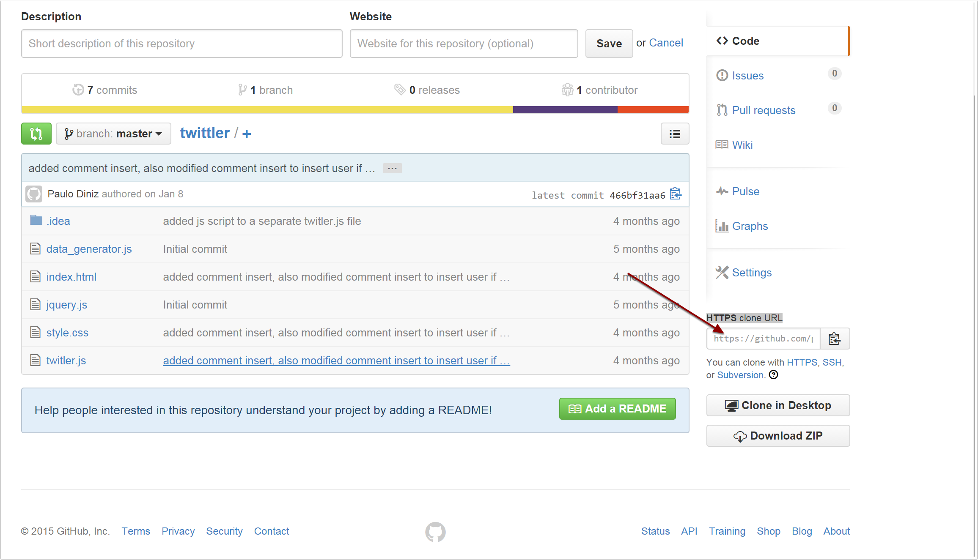Open Shop link in footer
This screenshot has width=978, height=560.
point(769,531)
